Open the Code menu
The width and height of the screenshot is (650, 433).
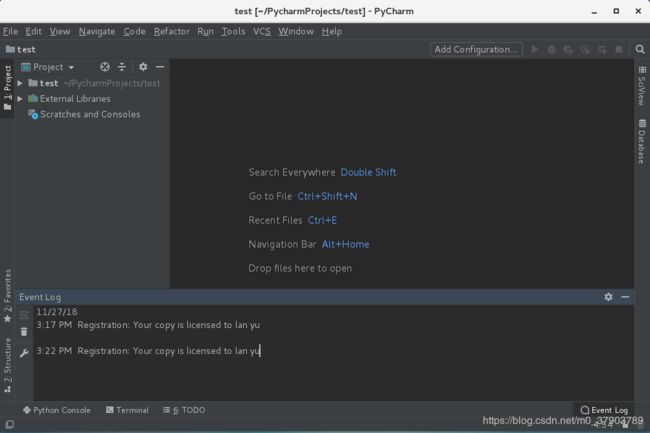[x=134, y=31]
